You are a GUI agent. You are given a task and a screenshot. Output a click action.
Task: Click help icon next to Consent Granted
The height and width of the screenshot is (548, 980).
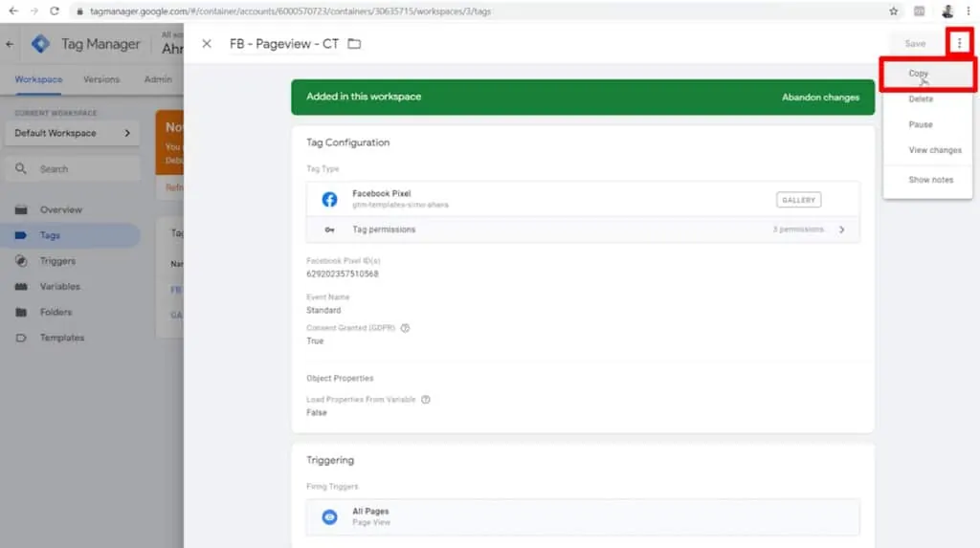pyautogui.click(x=405, y=328)
